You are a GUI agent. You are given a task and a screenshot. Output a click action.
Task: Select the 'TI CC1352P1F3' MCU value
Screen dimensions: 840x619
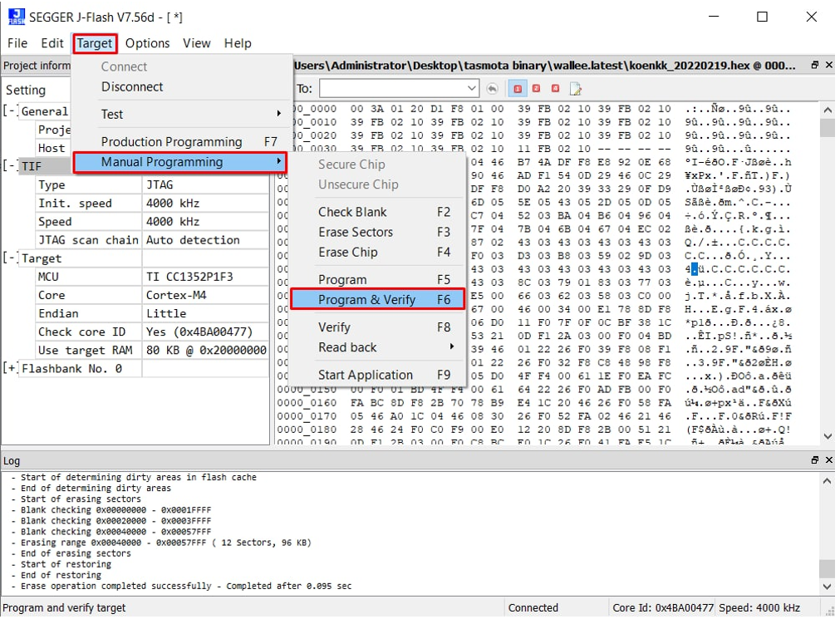point(206,277)
